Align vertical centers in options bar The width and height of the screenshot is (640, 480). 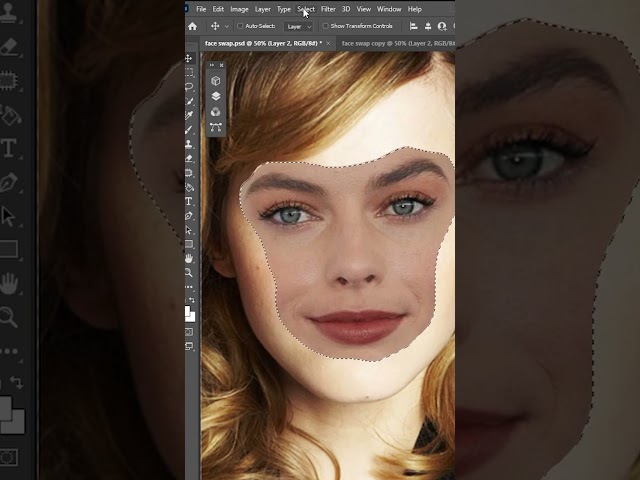point(428,27)
